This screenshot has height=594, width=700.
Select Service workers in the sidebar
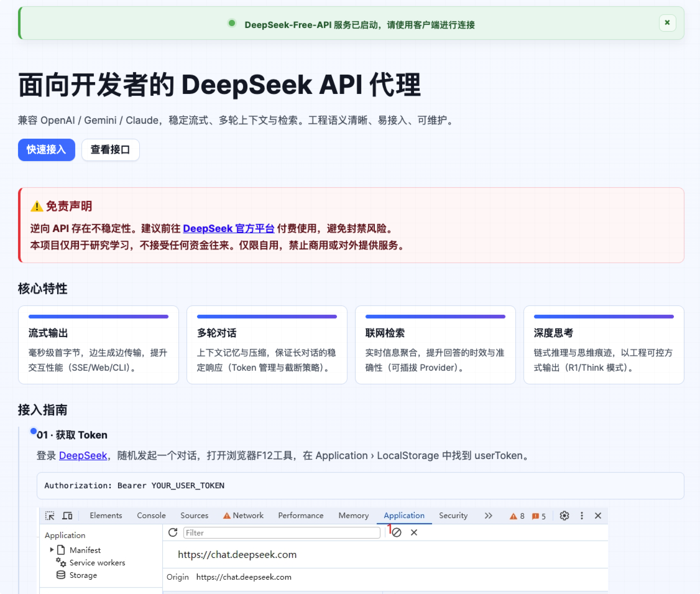98,563
